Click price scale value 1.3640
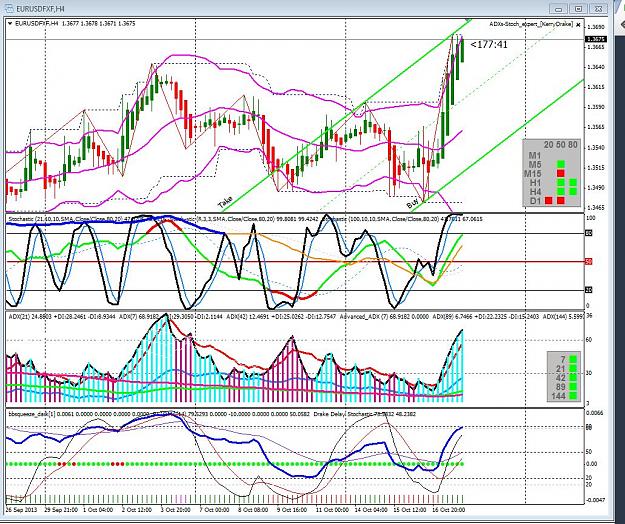 click(596, 67)
